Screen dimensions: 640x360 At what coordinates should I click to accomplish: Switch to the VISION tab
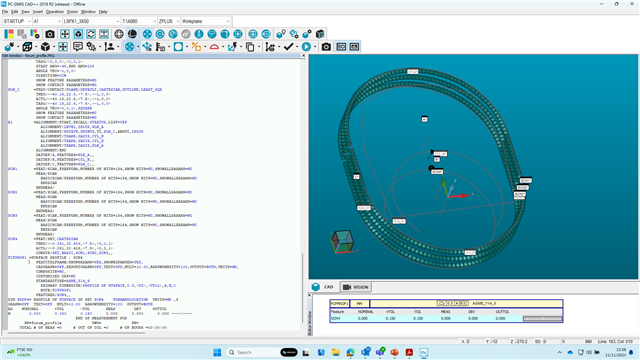[x=356, y=287]
